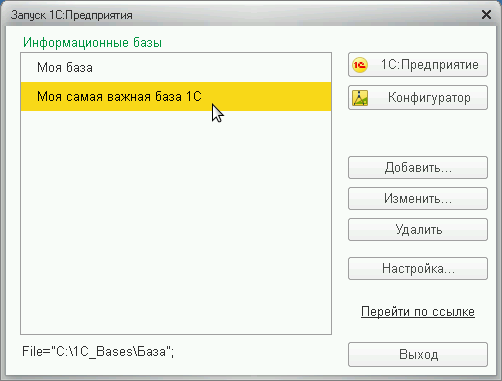The width and height of the screenshot is (502, 381).
Task: Launch base via '1С:Предприятие' button label
Action: coord(430,65)
